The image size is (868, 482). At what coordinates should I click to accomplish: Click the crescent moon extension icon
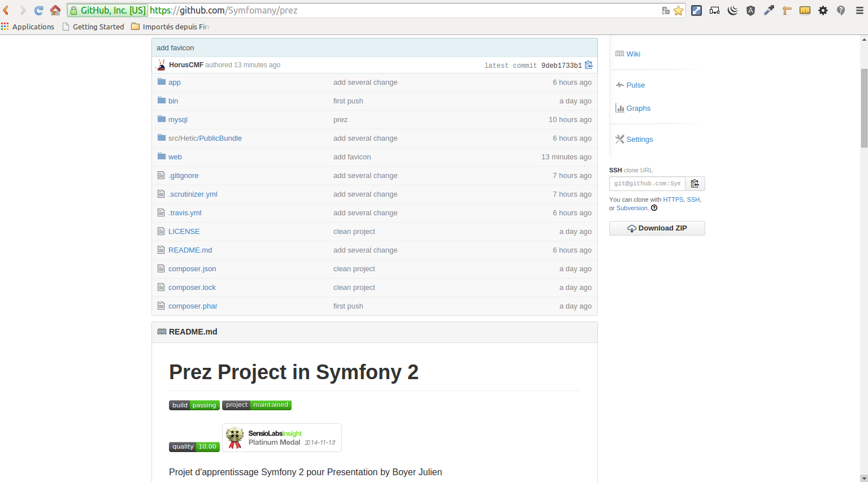click(x=732, y=10)
